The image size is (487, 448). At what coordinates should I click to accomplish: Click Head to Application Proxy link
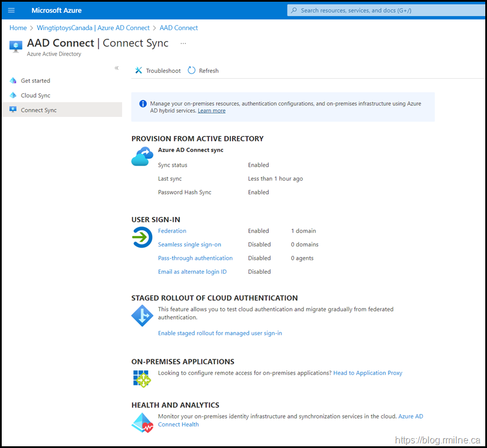[x=368, y=373]
